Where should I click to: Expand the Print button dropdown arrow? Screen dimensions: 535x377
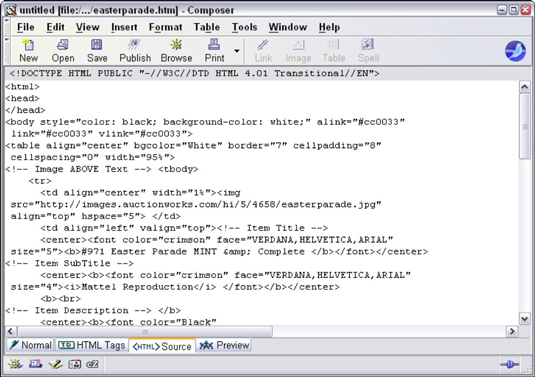coord(236,51)
